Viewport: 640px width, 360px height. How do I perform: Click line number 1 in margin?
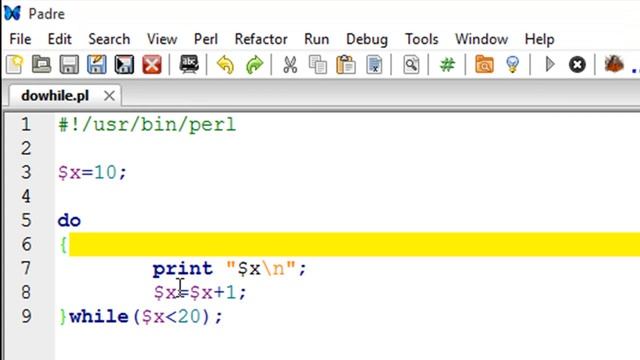(x=26, y=124)
